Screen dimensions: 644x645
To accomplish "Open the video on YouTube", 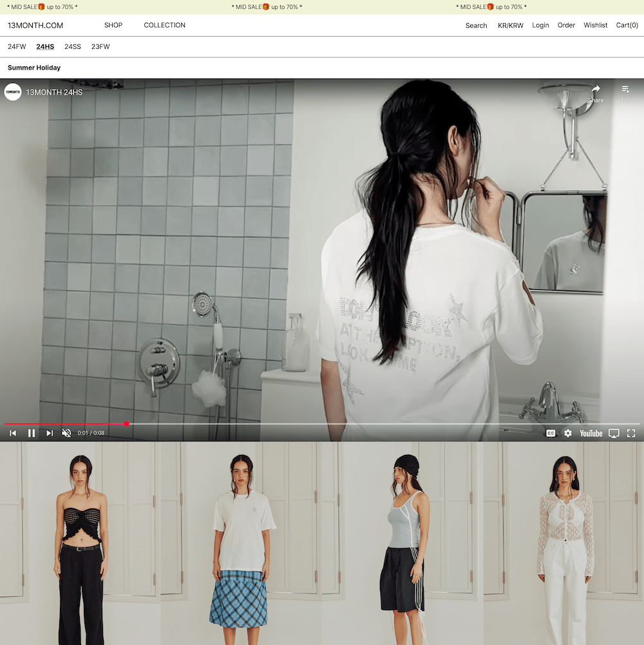I will (x=591, y=433).
